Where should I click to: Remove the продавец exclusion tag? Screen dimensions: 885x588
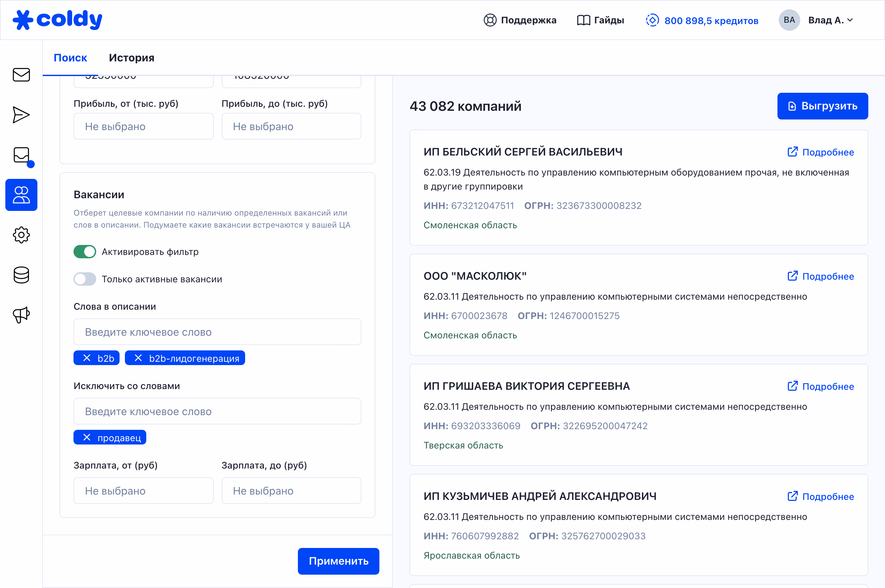[87, 437]
